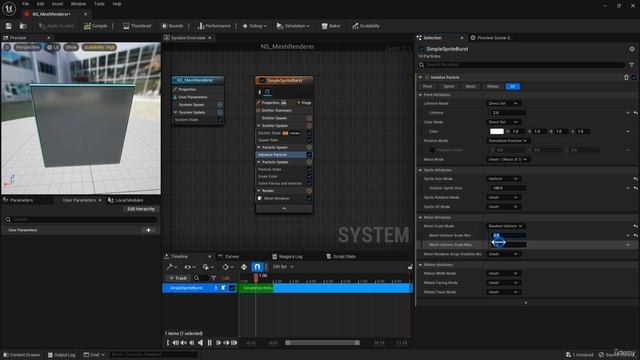Click the Parameters search field

[81, 220]
